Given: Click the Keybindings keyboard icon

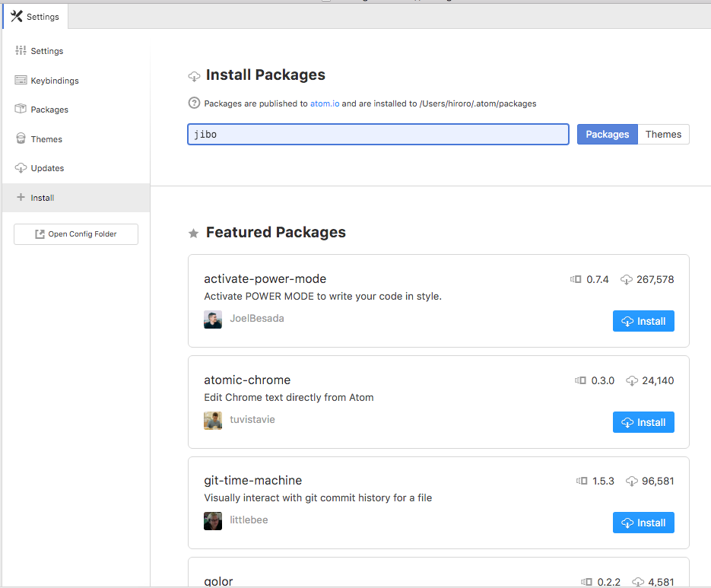Looking at the screenshot, I should pos(21,81).
